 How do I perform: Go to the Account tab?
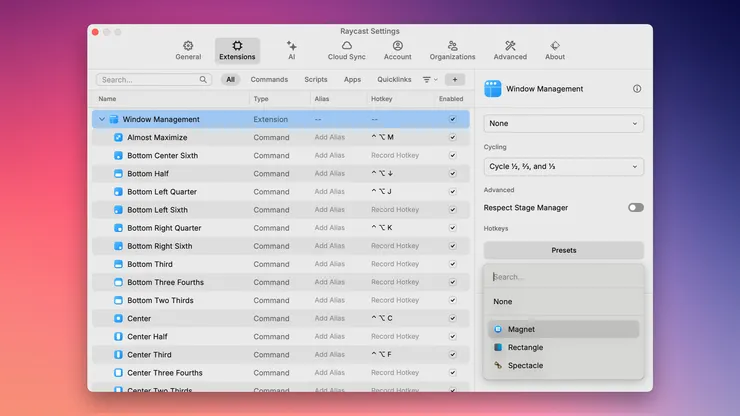coord(397,50)
